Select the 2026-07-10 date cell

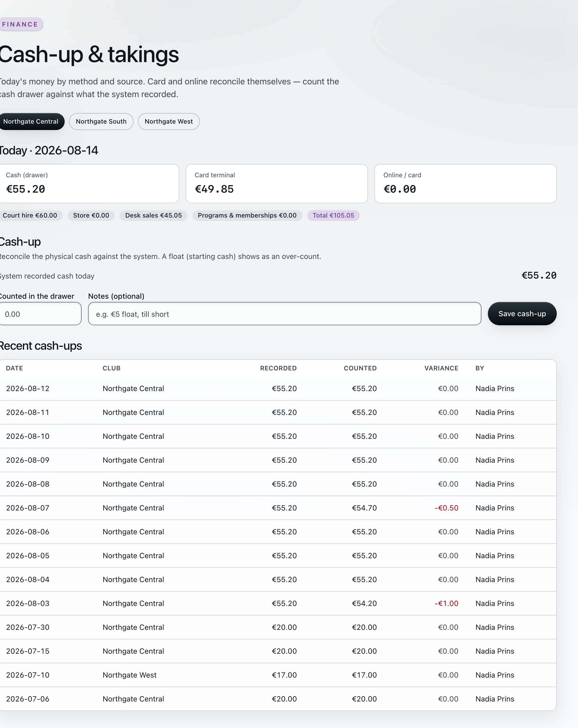coord(28,675)
